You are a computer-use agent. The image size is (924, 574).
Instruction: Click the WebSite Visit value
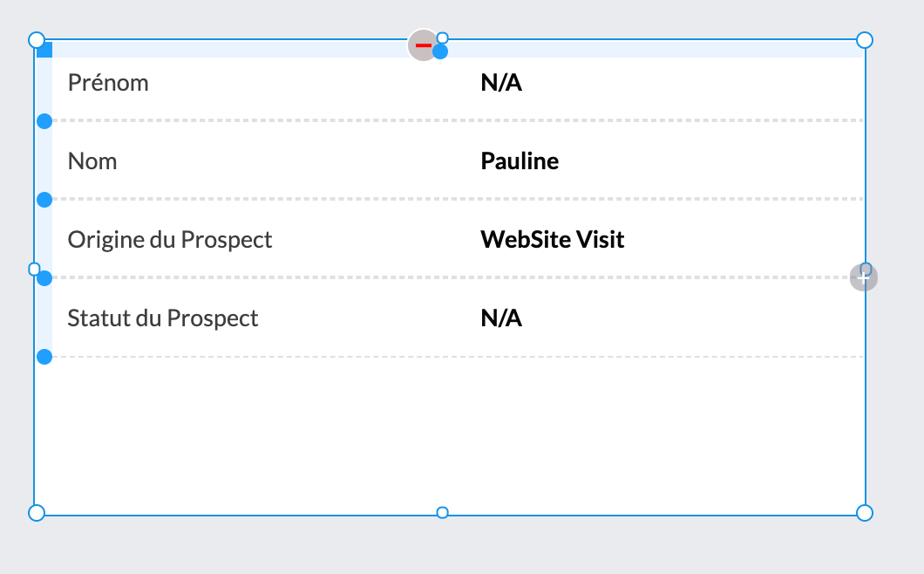(553, 240)
